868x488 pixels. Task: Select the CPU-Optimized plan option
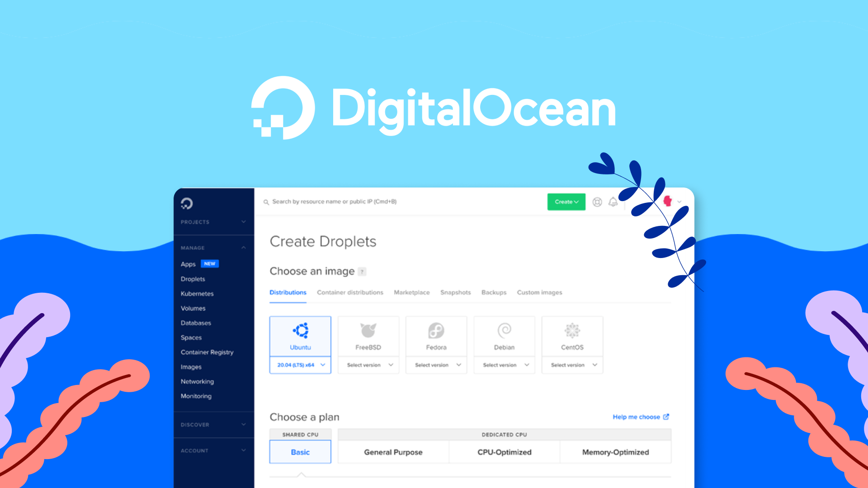[503, 452]
